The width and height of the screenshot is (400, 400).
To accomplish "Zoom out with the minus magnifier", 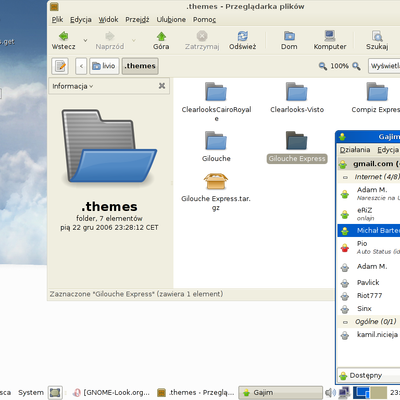I will (322, 66).
